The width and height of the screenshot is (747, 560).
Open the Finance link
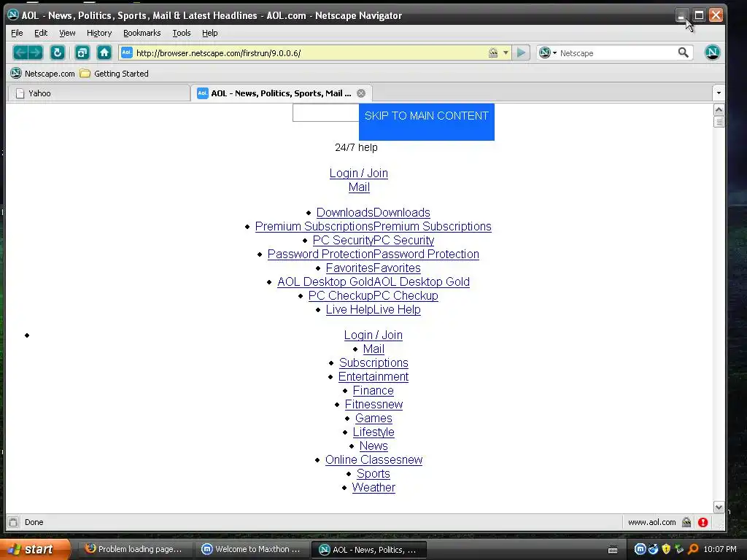tap(373, 390)
